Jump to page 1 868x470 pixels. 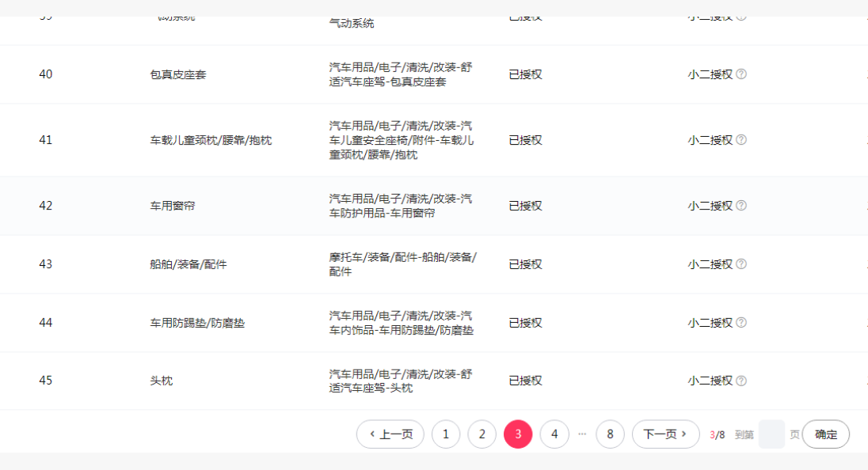pyautogui.click(x=446, y=434)
